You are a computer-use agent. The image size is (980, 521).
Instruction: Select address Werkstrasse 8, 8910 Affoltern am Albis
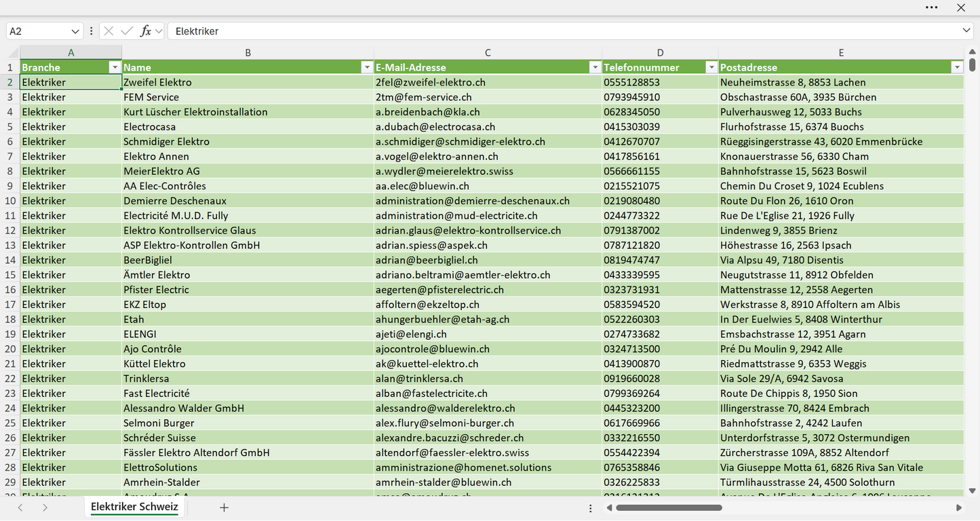[x=841, y=305]
